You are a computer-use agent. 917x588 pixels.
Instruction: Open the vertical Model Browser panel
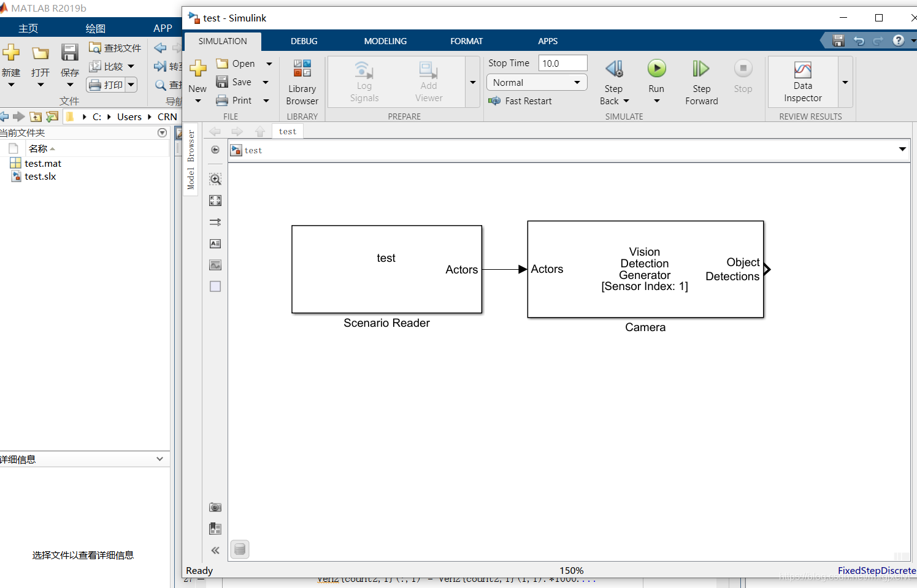coord(191,159)
